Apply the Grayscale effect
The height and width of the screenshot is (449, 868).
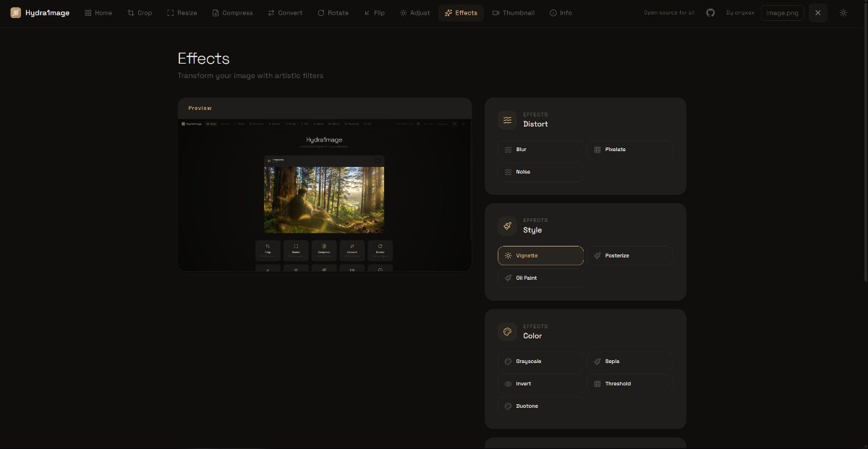click(x=540, y=362)
